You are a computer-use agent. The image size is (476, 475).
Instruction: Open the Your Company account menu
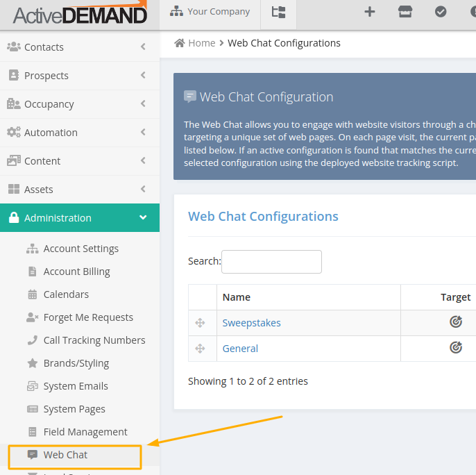(x=210, y=12)
